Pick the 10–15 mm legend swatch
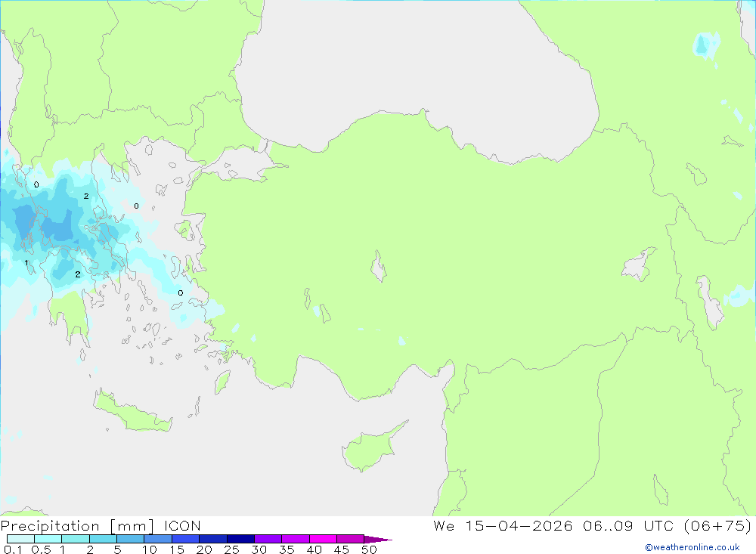 click(158, 539)
